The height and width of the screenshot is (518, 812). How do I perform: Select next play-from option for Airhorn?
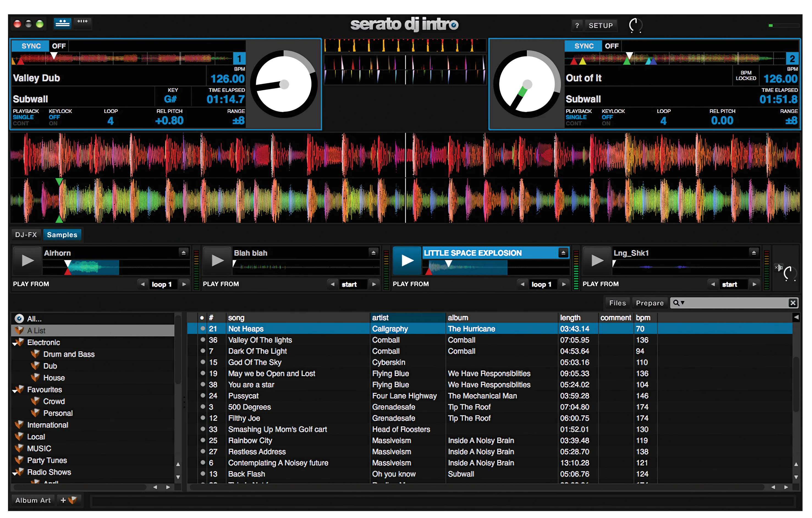(184, 284)
